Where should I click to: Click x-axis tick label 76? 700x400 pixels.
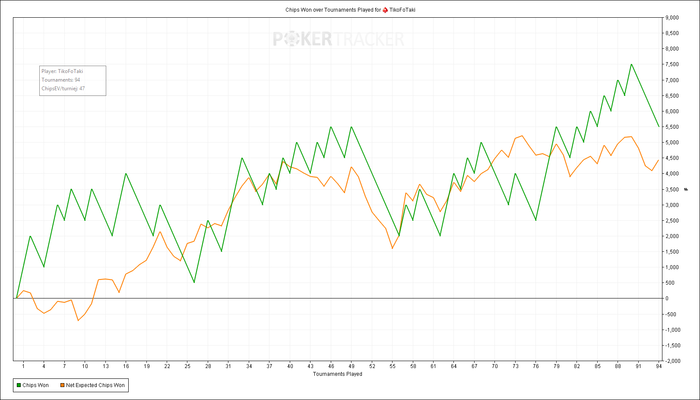pyautogui.click(x=536, y=366)
